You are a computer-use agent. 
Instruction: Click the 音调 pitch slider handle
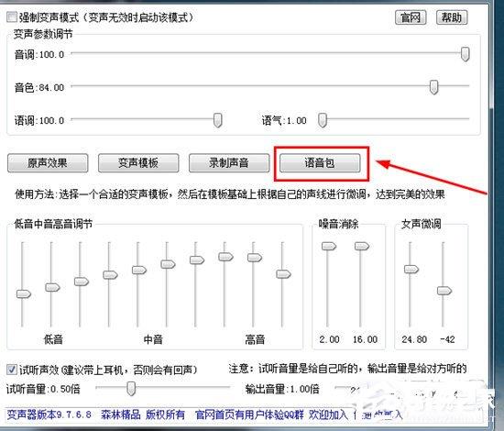click(466, 54)
